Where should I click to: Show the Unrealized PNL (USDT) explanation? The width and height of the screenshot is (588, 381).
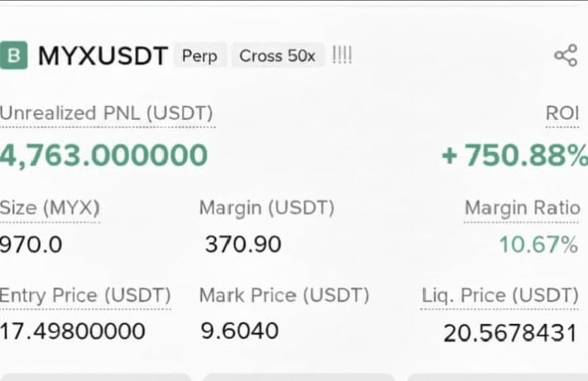107,114
